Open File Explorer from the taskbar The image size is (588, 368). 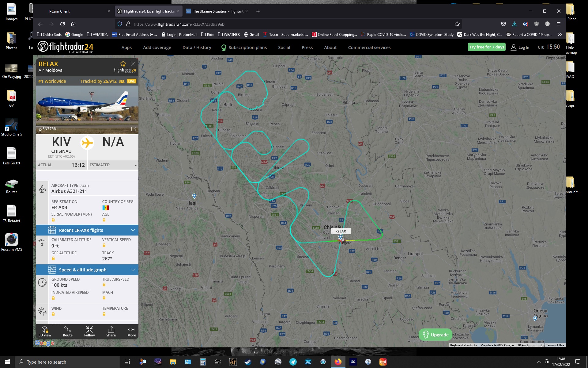click(x=173, y=362)
